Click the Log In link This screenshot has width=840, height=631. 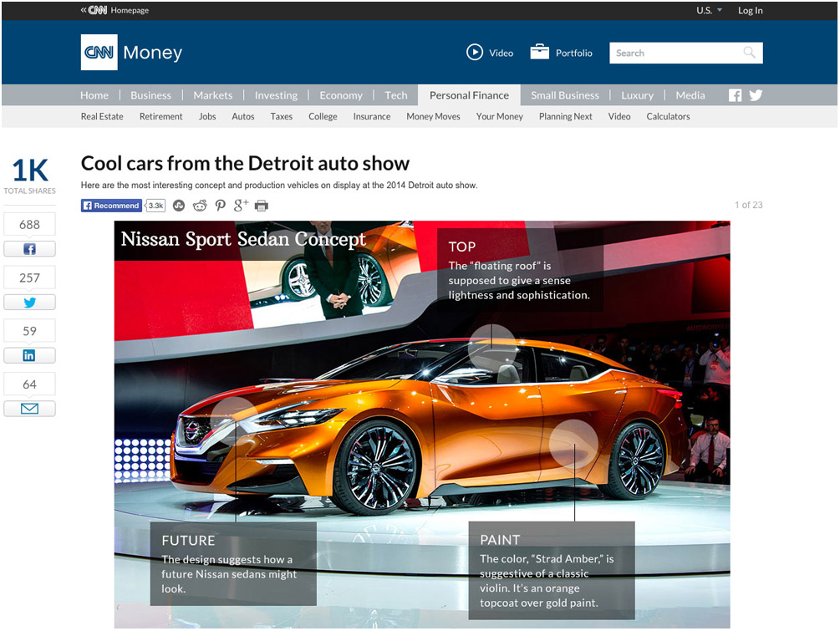pos(750,10)
